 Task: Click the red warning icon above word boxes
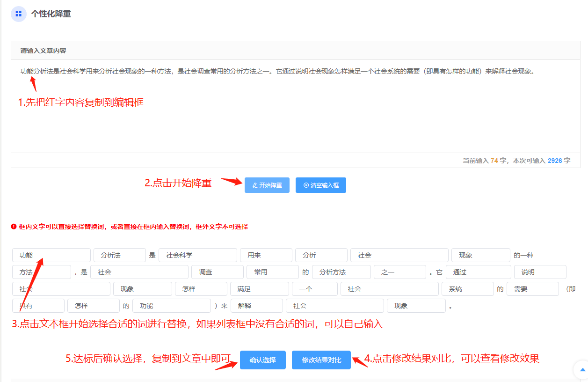[x=14, y=227]
